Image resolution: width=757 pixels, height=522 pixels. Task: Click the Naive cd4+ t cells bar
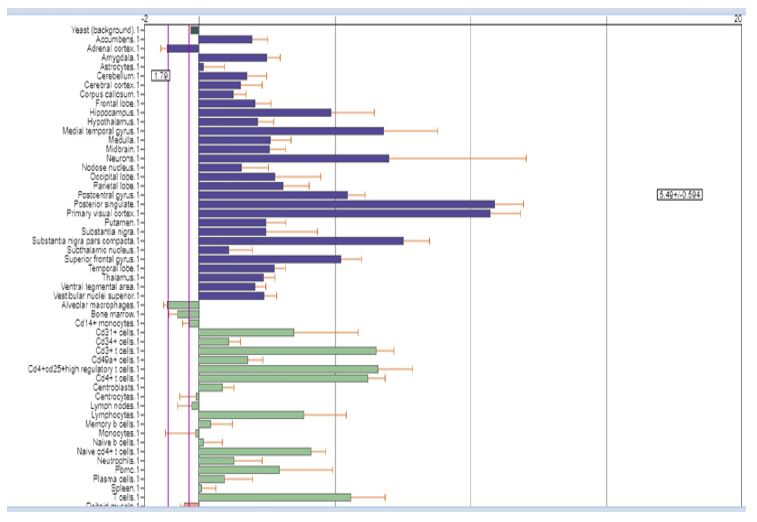[254, 451]
